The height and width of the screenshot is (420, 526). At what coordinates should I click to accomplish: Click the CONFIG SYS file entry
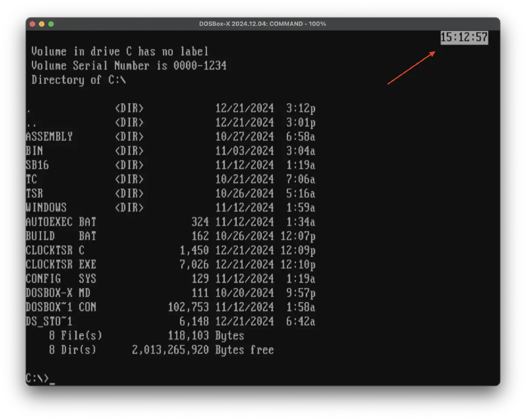point(61,279)
